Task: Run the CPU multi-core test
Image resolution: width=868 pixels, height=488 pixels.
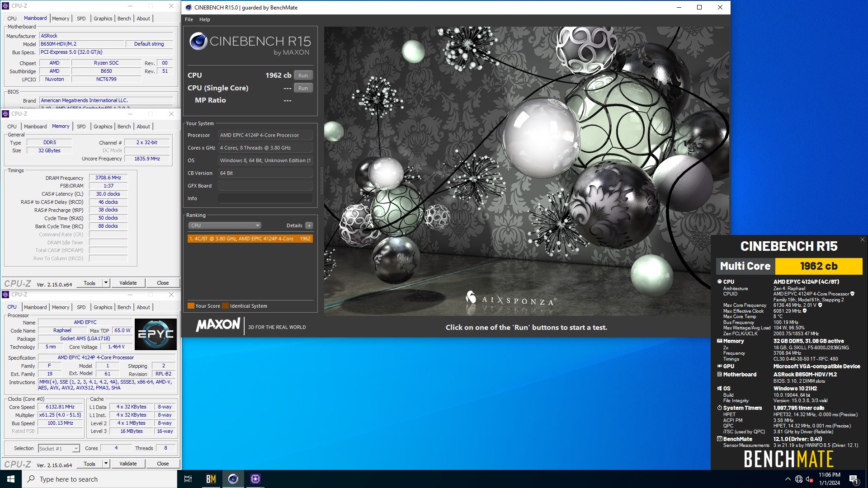Action: click(303, 75)
